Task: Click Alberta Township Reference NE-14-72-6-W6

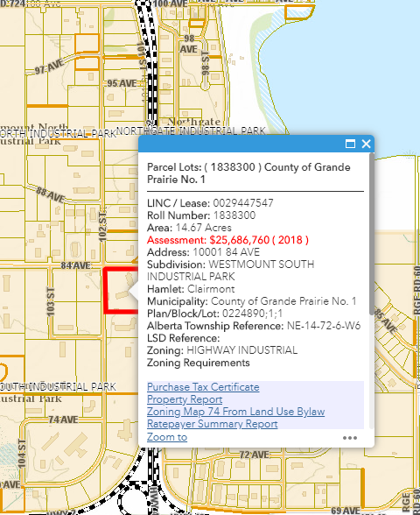Action: pyautogui.click(x=254, y=326)
